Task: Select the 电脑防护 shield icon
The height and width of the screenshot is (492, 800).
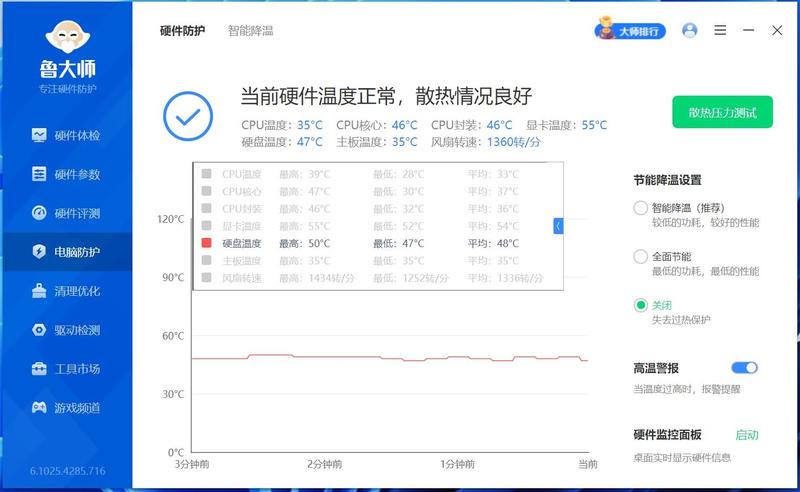Action: (x=39, y=252)
